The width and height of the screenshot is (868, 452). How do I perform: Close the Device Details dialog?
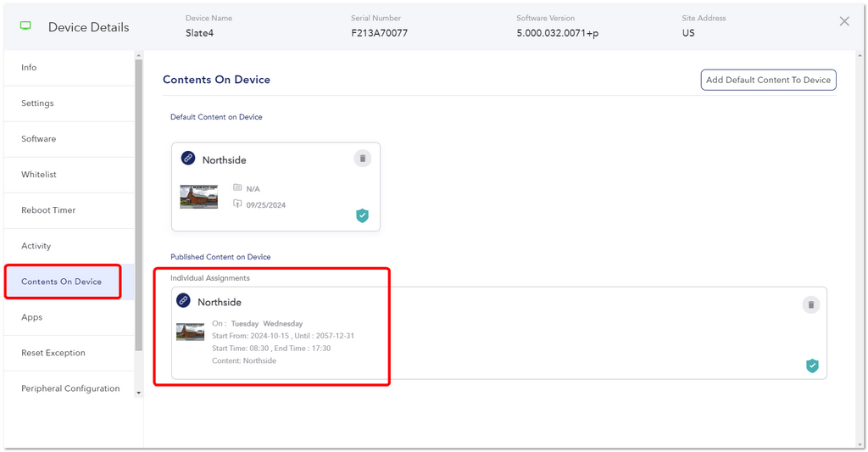click(844, 21)
